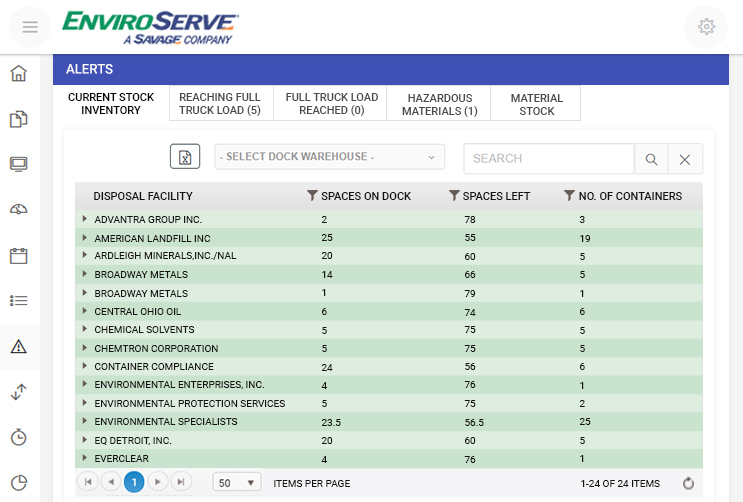Click 1-24 of 24 items label
Screen dimensions: 743x502
(620, 484)
